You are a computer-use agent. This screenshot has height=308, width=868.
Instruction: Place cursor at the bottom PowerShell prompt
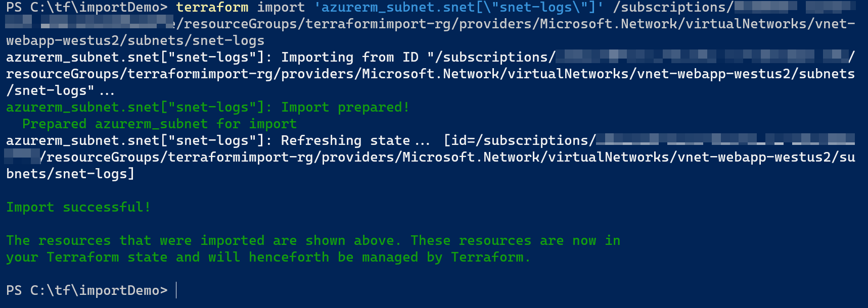176,290
